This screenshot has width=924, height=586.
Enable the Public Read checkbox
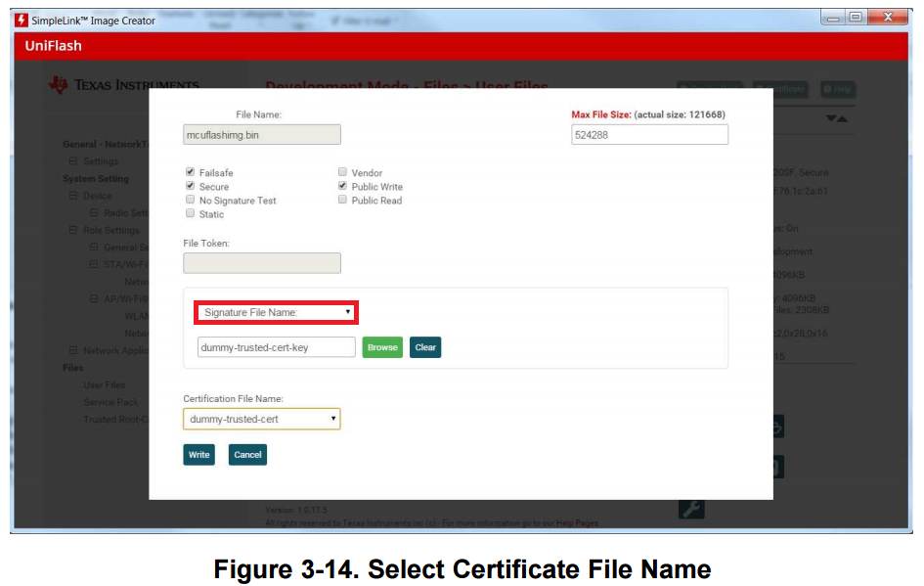coord(342,200)
